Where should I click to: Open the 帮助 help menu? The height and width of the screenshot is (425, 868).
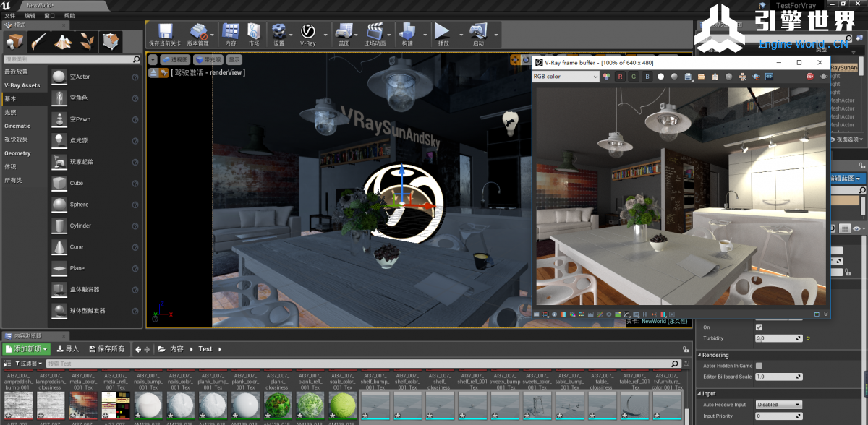(x=69, y=16)
